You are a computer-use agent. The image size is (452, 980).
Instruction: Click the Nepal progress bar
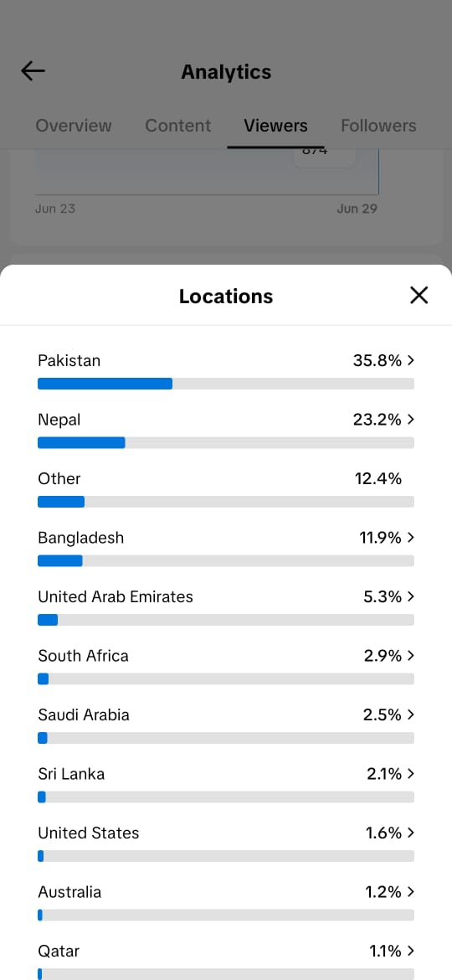tap(226, 442)
